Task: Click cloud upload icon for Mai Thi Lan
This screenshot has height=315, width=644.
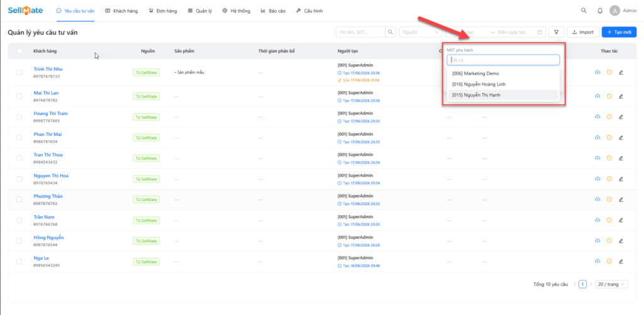Action: pos(597,96)
